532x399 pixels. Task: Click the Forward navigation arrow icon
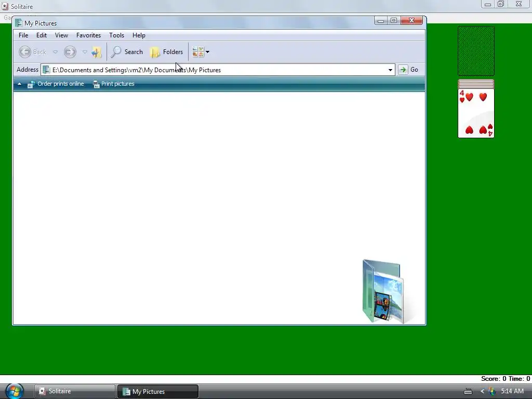70,52
